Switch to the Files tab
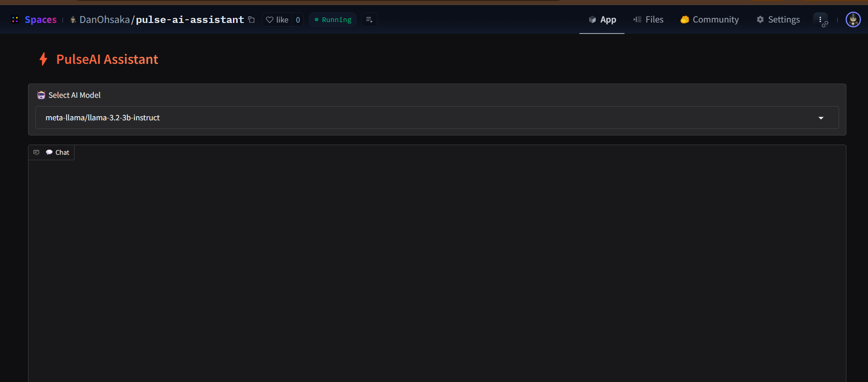The width and height of the screenshot is (868, 382). (x=648, y=19)
